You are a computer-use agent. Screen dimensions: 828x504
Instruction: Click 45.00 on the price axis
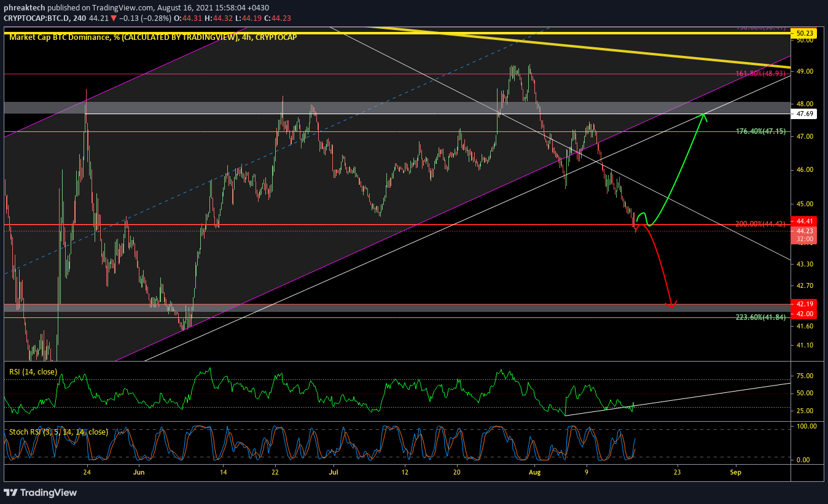804,204
